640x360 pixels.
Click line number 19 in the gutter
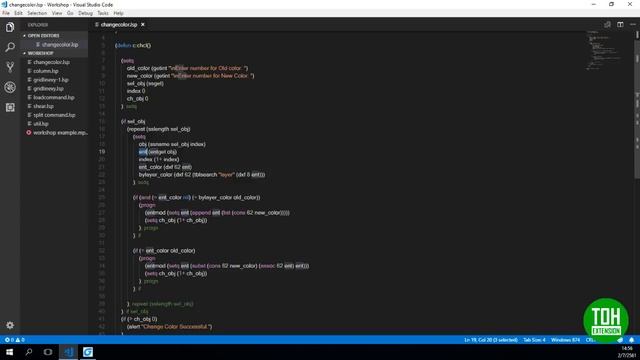tap(102, 152)
